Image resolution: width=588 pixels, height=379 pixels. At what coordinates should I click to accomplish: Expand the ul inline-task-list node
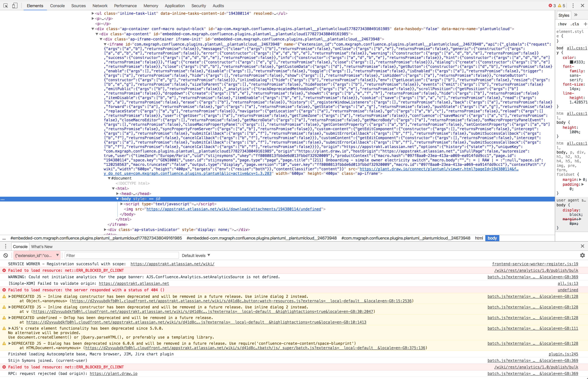(x=93, y=13)
